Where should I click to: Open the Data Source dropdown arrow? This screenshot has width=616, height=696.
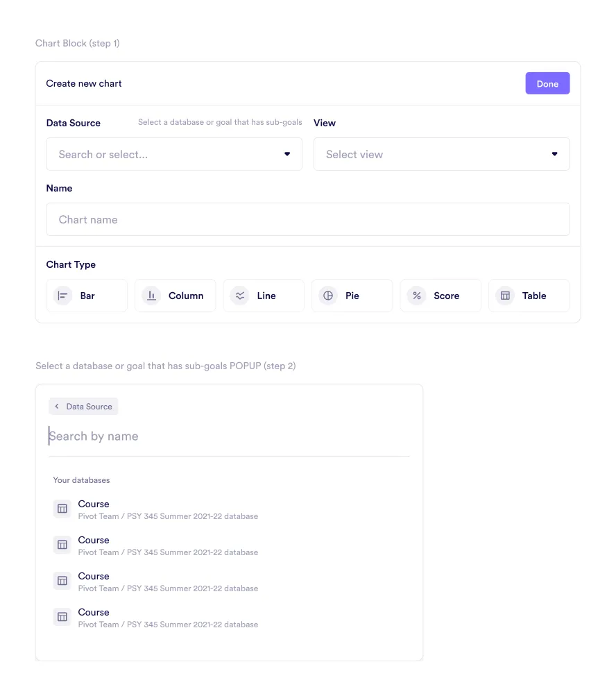click(x=287, y=154)
